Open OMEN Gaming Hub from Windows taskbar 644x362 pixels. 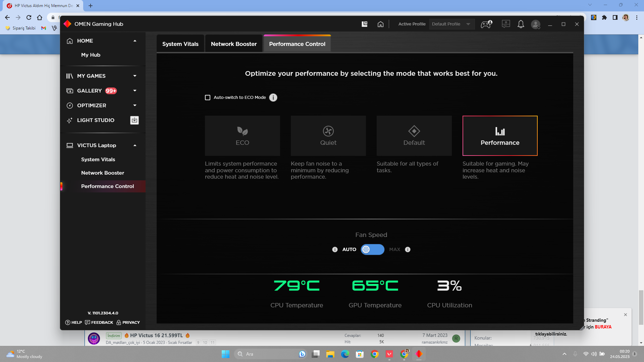click(x=419, y=354)
